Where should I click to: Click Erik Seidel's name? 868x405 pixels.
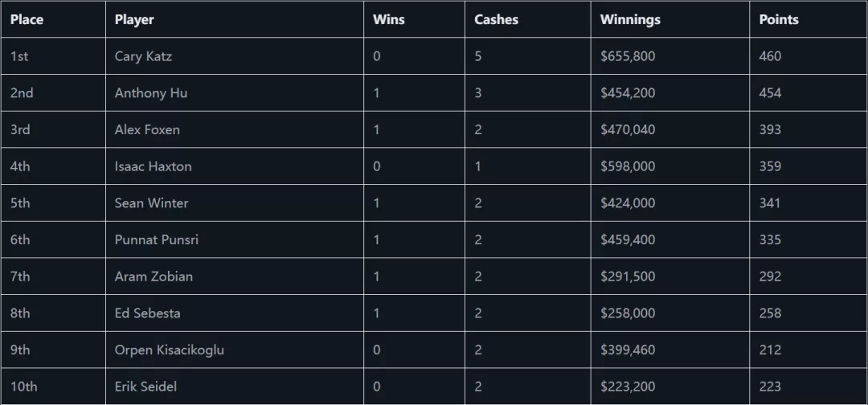(x=145, y=387)
